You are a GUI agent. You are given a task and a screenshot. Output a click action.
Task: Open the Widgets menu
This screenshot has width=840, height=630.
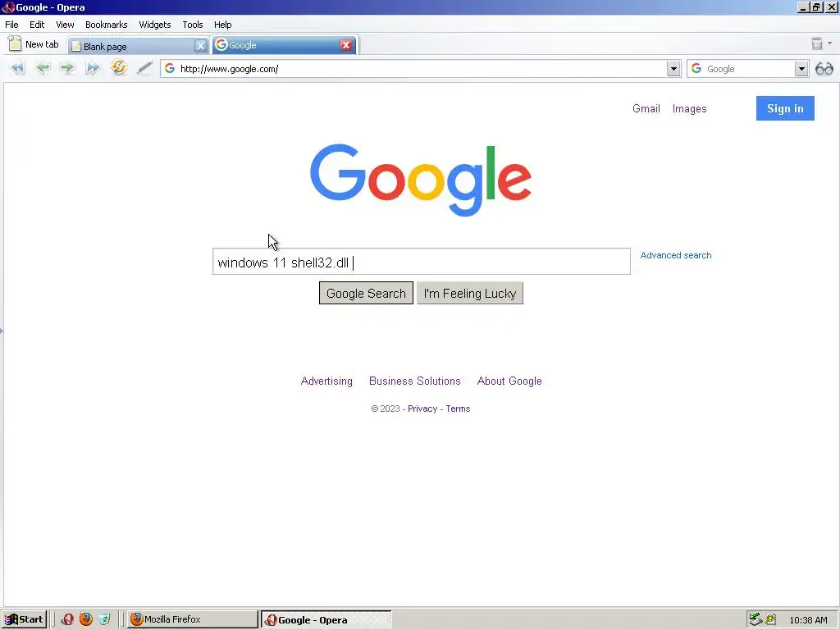point(155,25)
